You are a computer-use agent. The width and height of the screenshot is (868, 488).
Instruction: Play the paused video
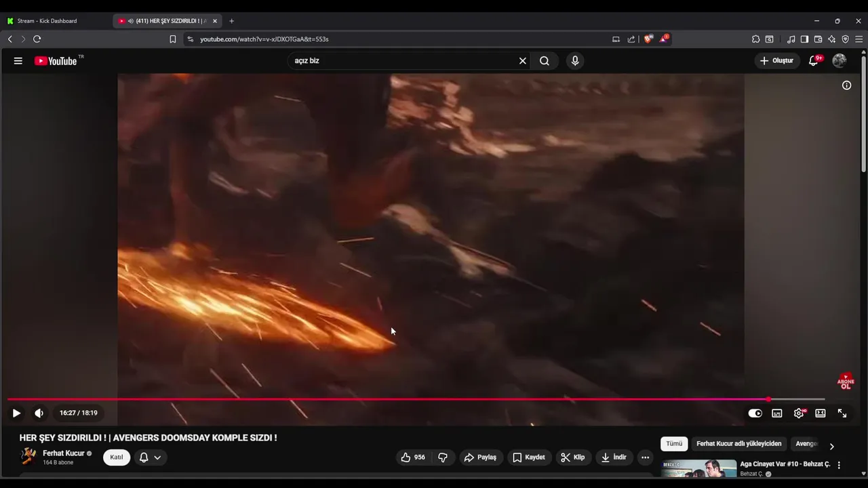[16, 413]
